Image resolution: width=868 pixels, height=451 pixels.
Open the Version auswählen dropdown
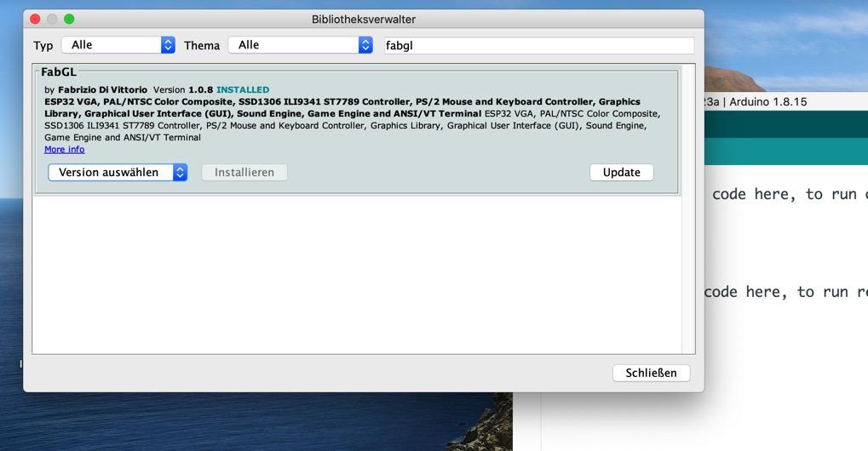(x=118, y=173)
